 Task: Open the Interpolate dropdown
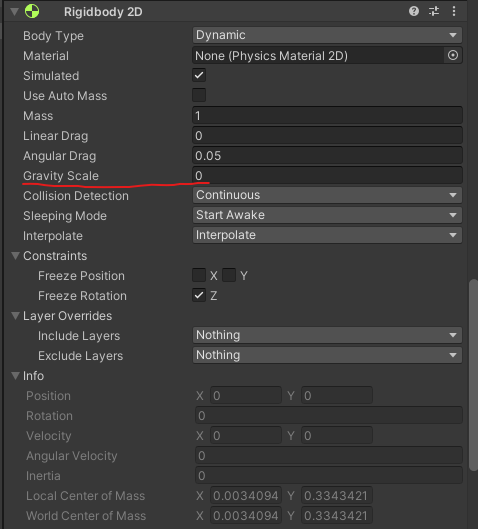pos(327,235)
